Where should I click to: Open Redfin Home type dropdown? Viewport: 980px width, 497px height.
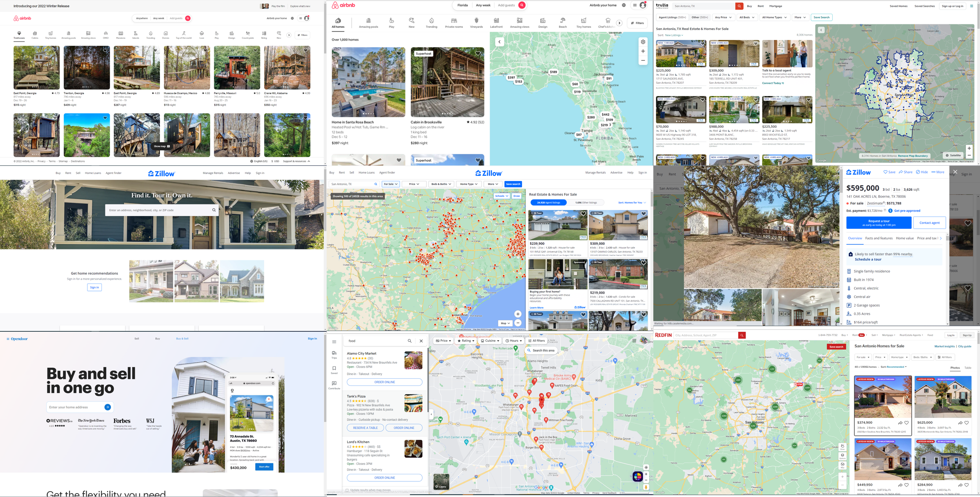coord(899,357)
